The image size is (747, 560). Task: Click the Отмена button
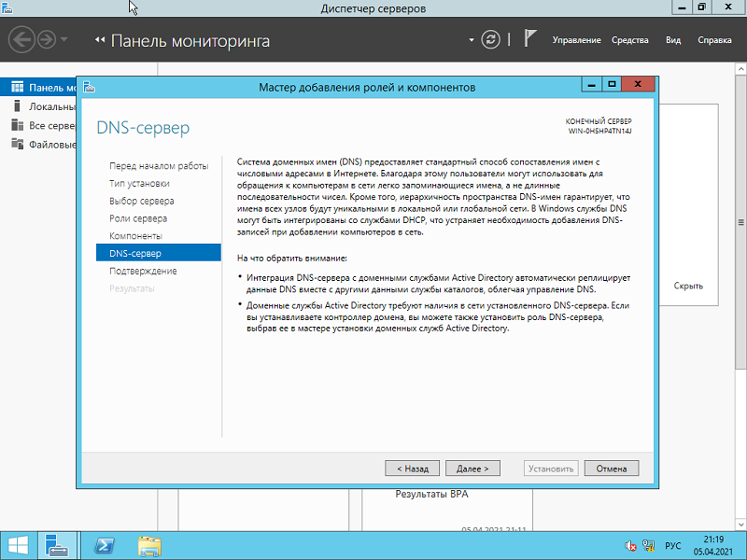[612, 469]
